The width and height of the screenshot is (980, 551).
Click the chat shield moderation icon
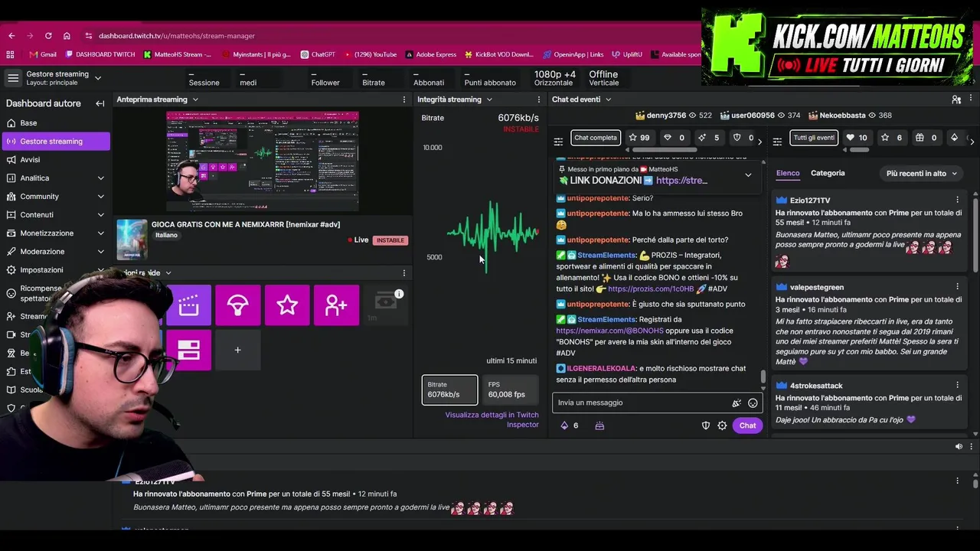click(x=706, y=425)
